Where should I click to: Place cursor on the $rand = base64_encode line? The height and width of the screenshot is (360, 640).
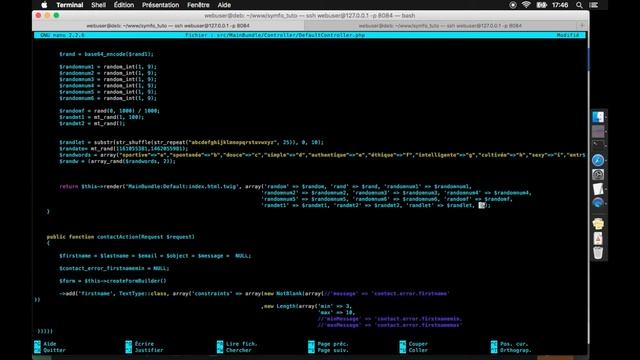(106, 54)
